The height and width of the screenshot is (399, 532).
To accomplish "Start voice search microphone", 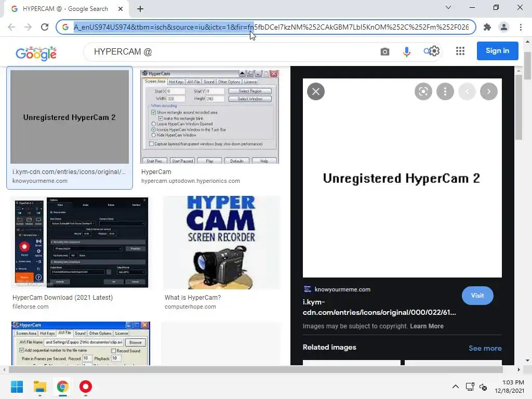I will (406, 51).
